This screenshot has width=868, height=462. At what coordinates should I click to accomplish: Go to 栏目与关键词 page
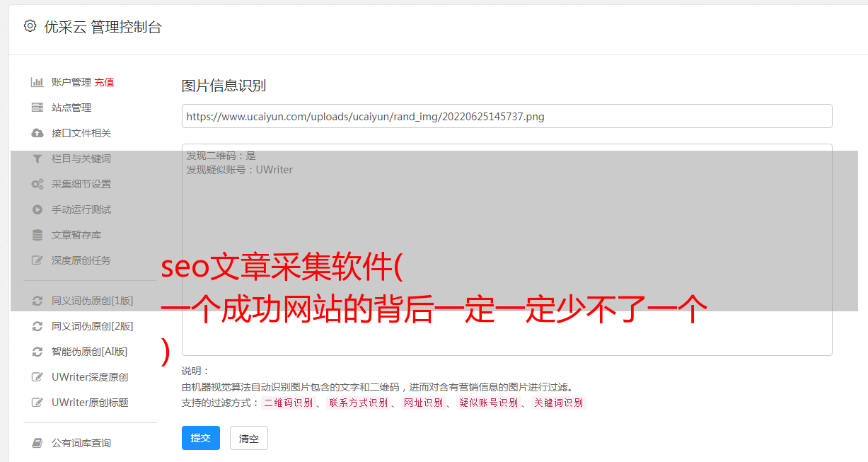coord(81,158)
